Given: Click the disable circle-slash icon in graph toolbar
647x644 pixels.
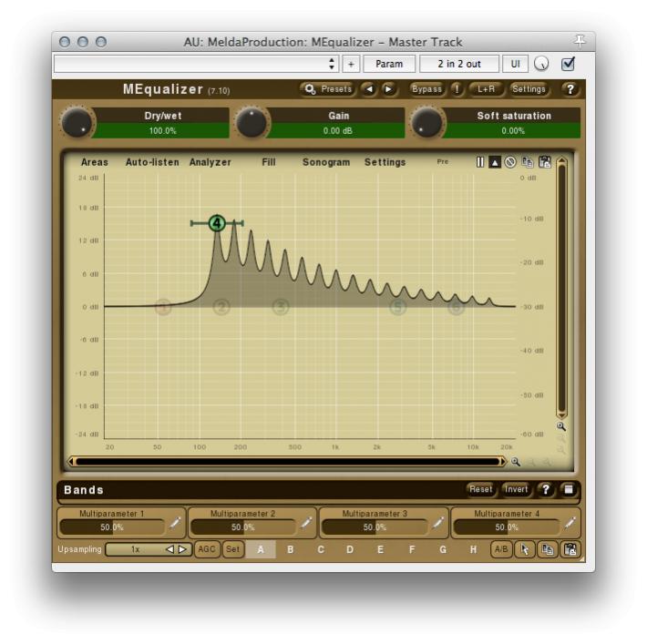Looking at the screenshot, I should (510, 162).
